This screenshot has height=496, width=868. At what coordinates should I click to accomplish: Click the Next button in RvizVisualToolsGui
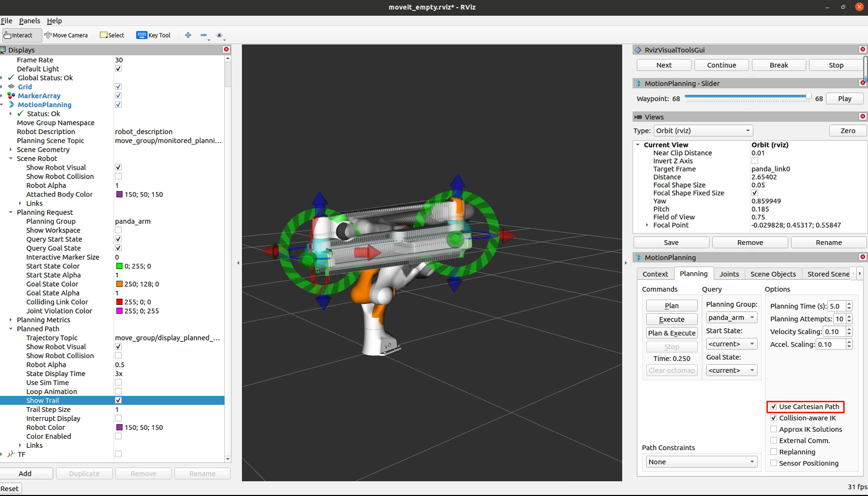tap(663, 65)
